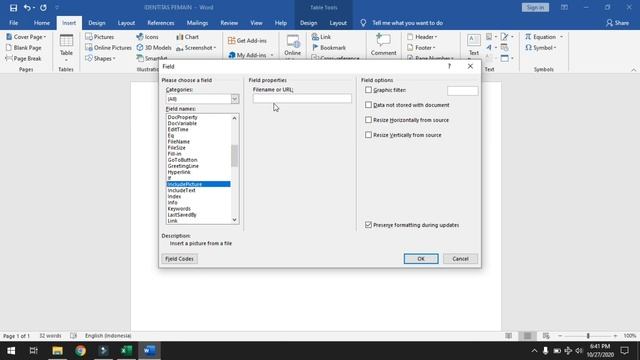Viewport: 640px width, 360px height.
Task: Check Data not stored with document
Action: pos(369,105)
